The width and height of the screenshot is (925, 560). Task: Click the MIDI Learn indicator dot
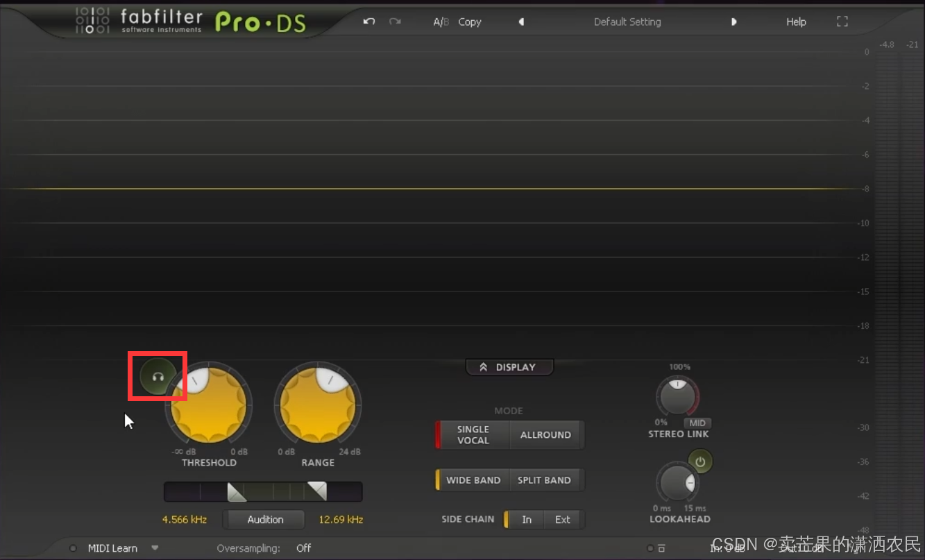(x=73, y=548)
